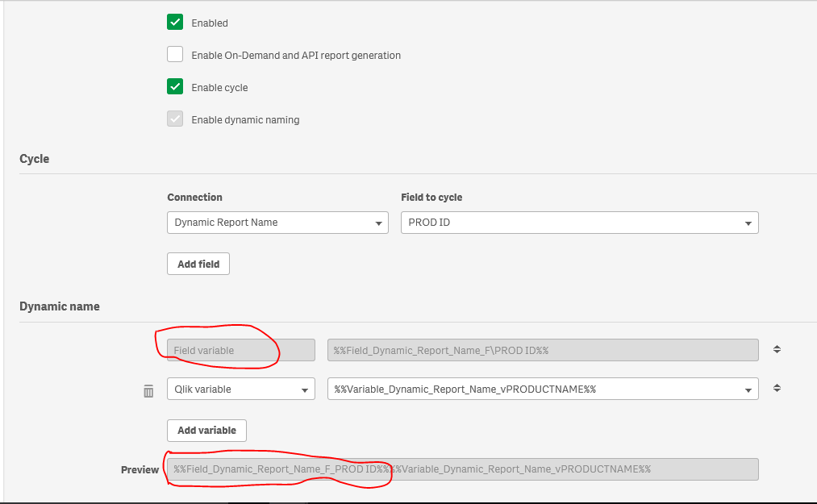Image resolution: width=817 pixels, height=504 pixels.
Task: Toggle the Enable cycle checkbox
Action: tap(175, 87)
